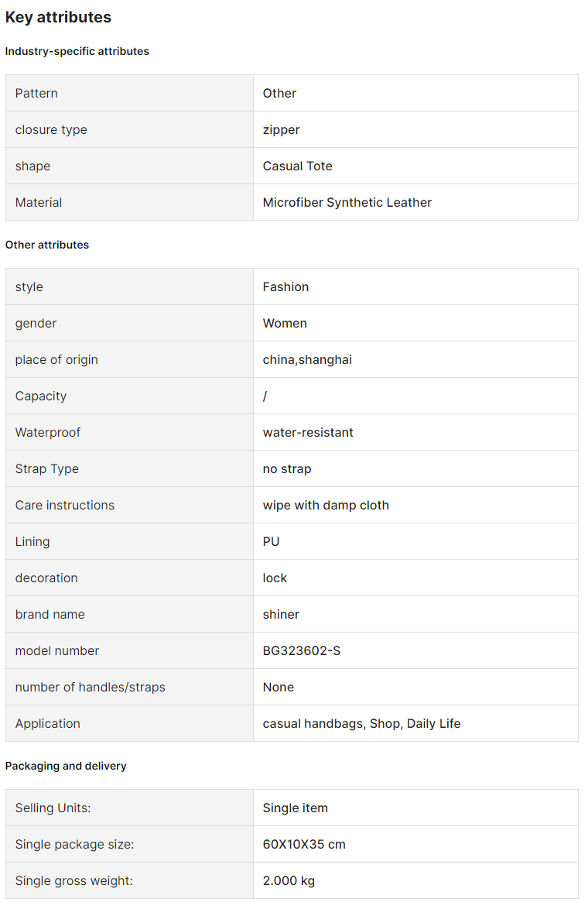Click the zipper closure value
This screenshot has height=909, width=588.
click(x=281, y=130)
